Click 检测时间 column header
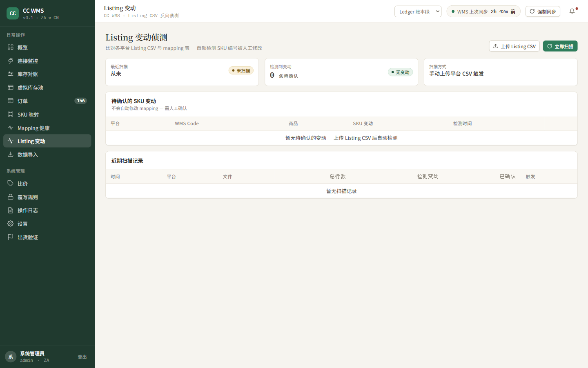This screenshot has height=368, width=588. 462,123
